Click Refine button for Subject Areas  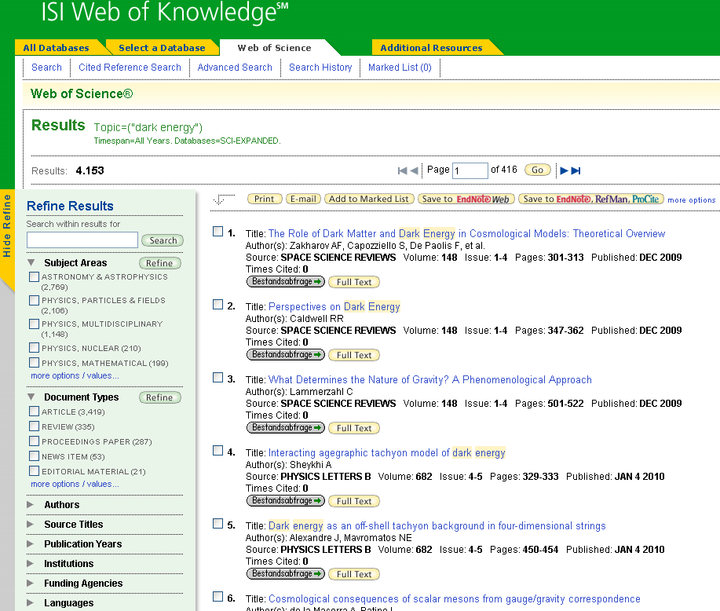(x=160, y=263)
